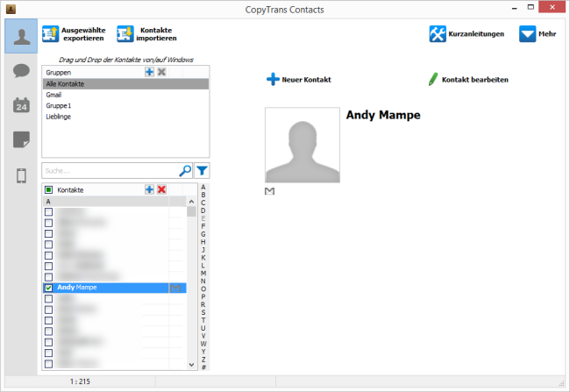
Task: Jump to letter P in index
Action: 203,296
